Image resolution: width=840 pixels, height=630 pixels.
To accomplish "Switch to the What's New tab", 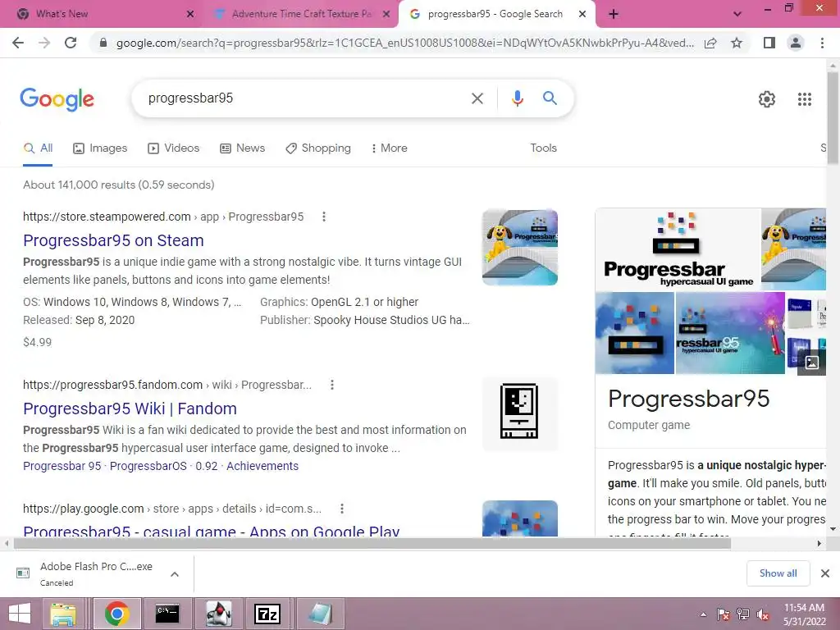I will (62, 14).
